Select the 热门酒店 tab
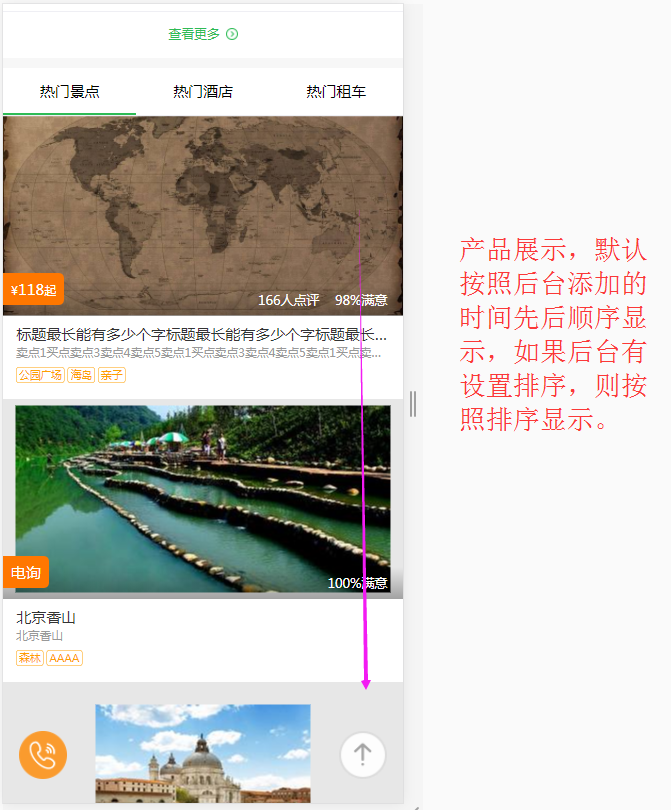 click(203, 92)
